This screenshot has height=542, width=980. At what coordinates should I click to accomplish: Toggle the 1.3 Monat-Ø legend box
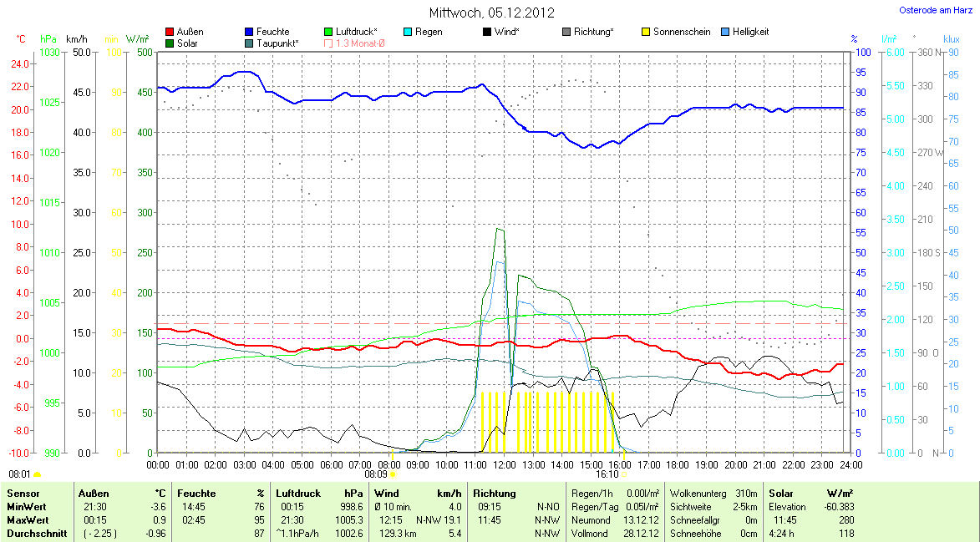(x=328, y=43)
